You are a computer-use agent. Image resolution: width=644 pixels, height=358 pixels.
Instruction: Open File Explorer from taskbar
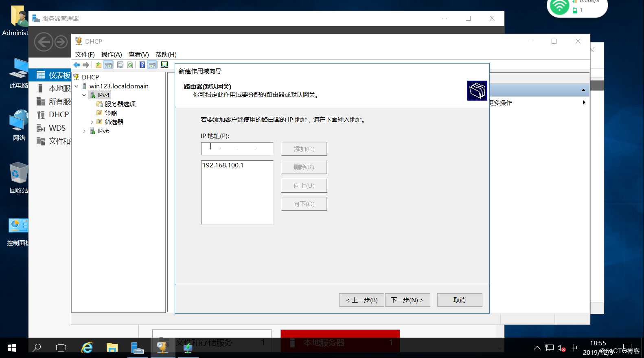112,348
